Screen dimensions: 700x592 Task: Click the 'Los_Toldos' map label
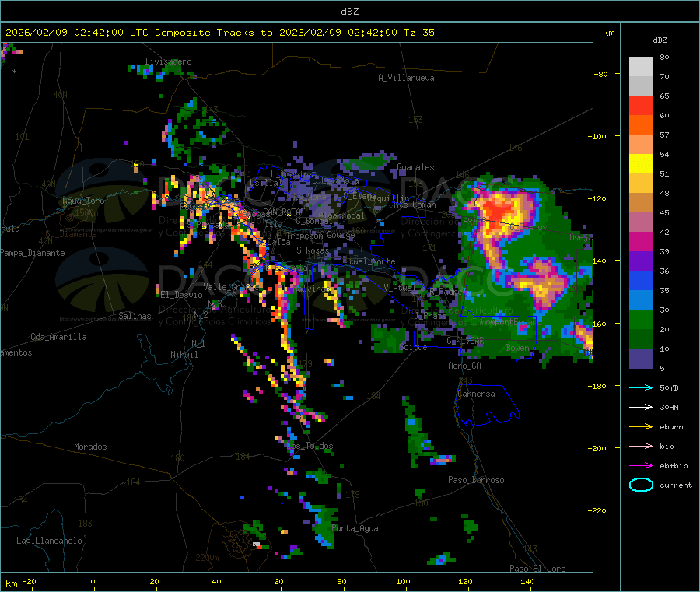click(x=310, y=446)
